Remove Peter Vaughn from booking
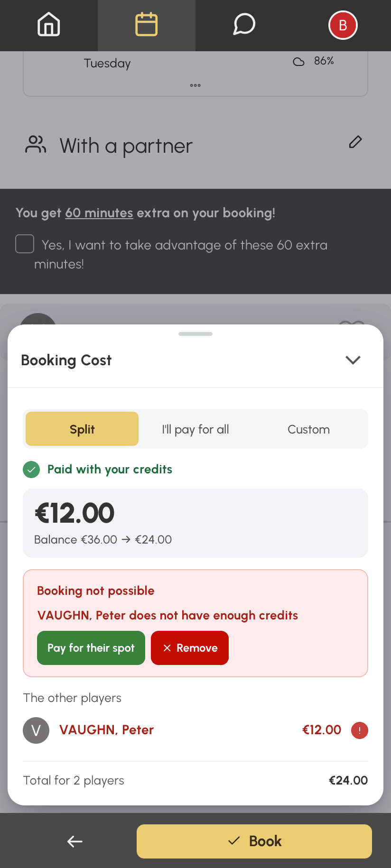The height and width of the screenshot is (868, 391). coord(190,648)
